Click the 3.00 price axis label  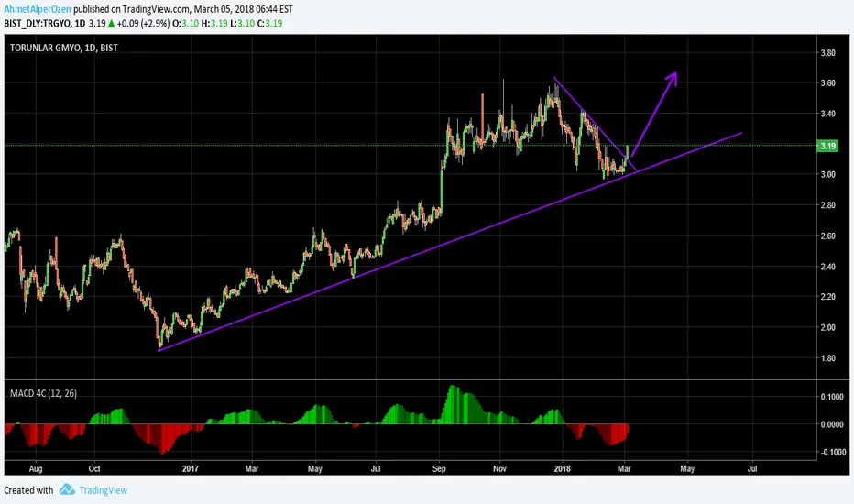tap(827, 175)
